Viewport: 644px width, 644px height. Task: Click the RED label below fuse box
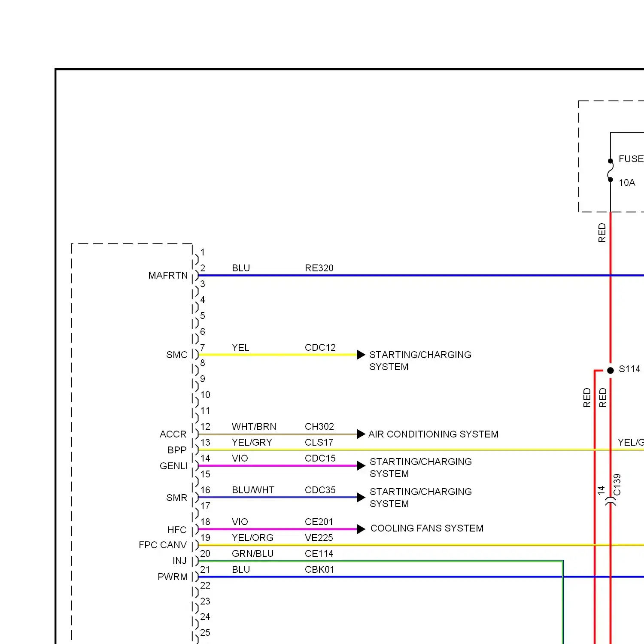[602, 233]
